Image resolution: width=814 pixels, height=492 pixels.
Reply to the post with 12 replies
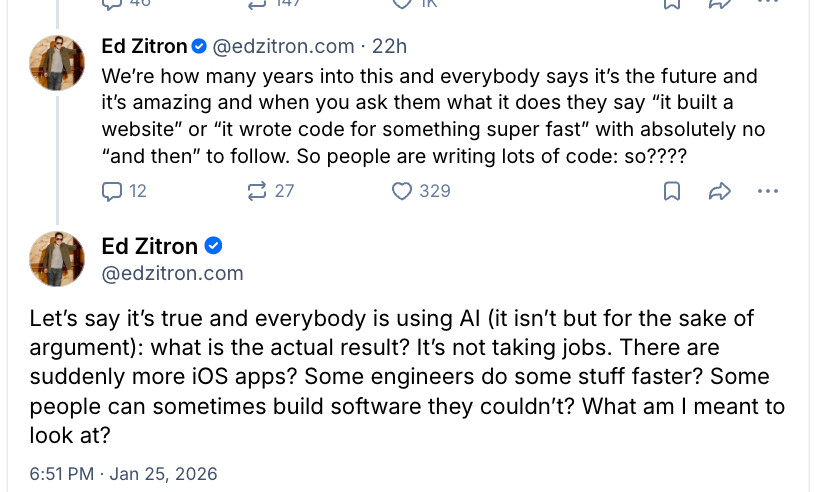[x=112, y=191]
